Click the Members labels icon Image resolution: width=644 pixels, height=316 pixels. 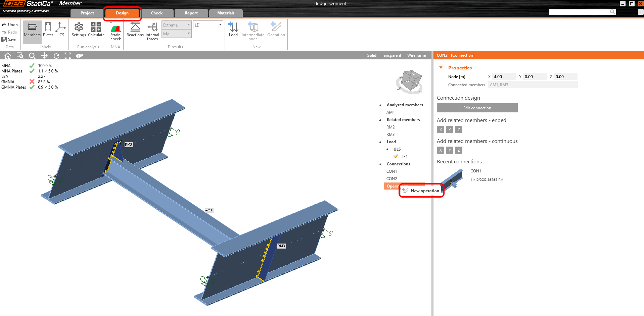coord(32,30)
